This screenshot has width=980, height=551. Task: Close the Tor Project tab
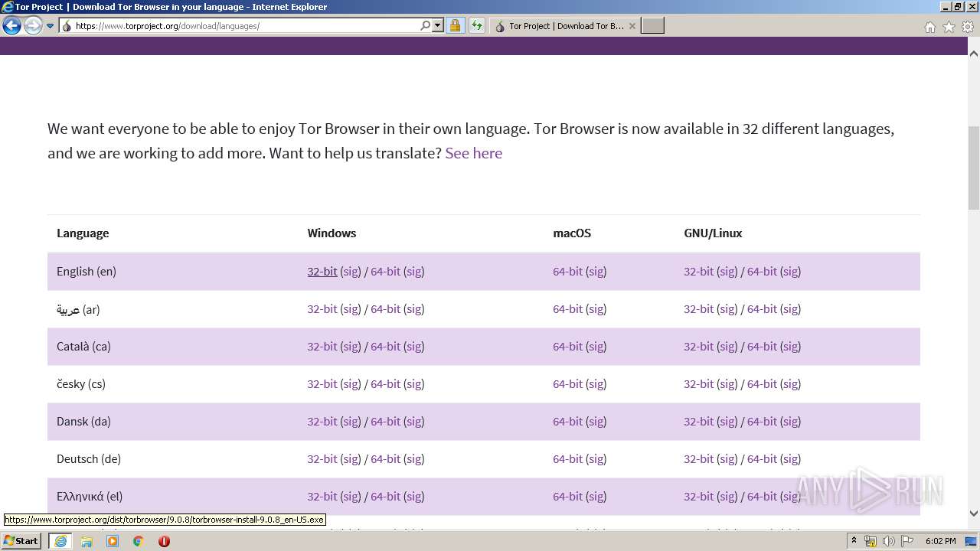point(632,26)
